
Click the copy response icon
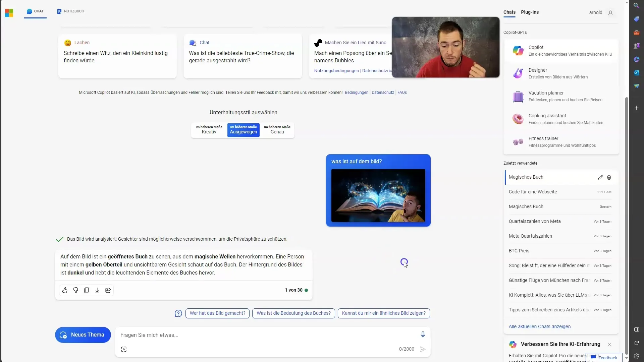click(x=86, y=290)
